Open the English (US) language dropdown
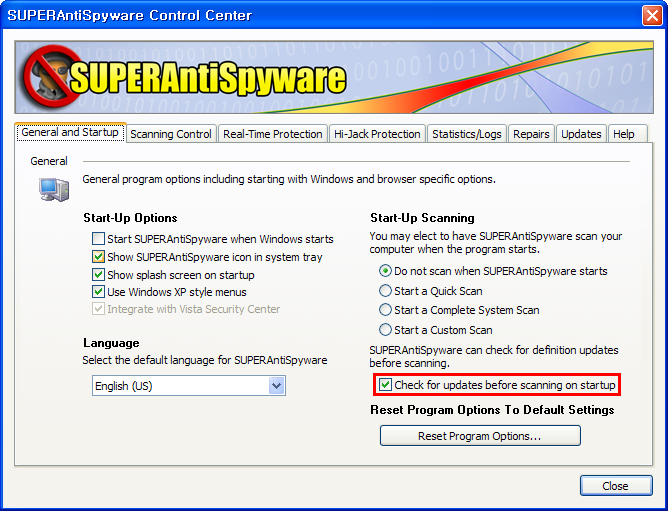 (x=189, y=386)
